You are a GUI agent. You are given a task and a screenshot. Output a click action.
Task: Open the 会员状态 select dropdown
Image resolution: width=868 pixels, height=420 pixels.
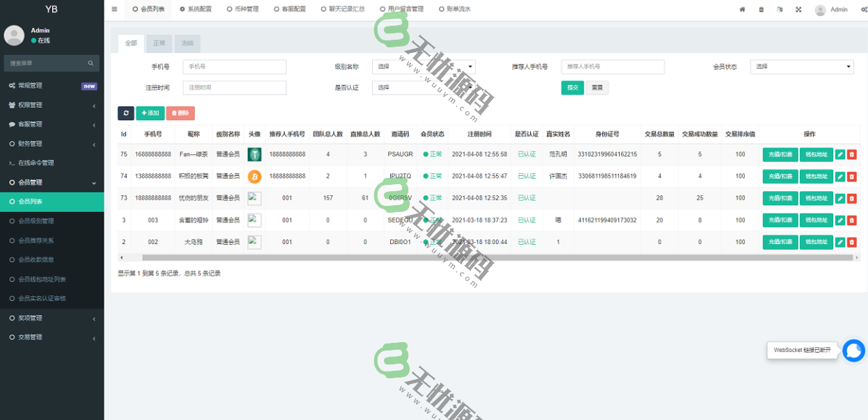point(801,67)
